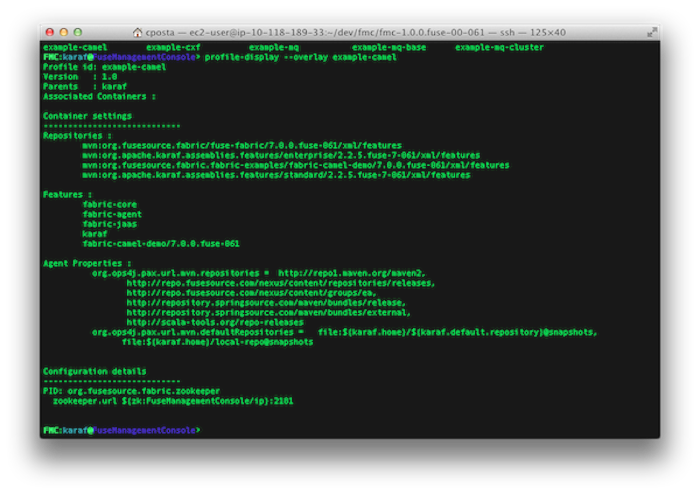This screenshot has width=700, height=494.
Task: Click the example-cxf completion entry
Action: pyautogui.click(x=173, y=47)
